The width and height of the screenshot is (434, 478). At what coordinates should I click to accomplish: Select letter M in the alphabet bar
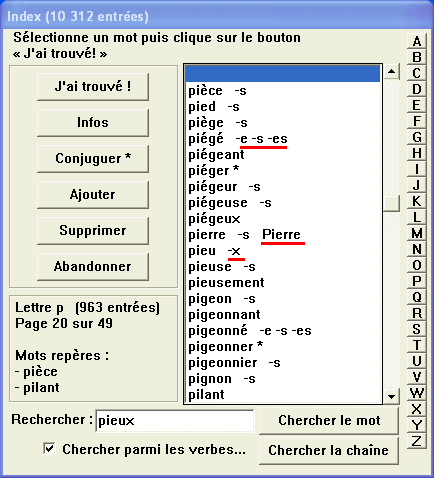click(x=416, y=233)
